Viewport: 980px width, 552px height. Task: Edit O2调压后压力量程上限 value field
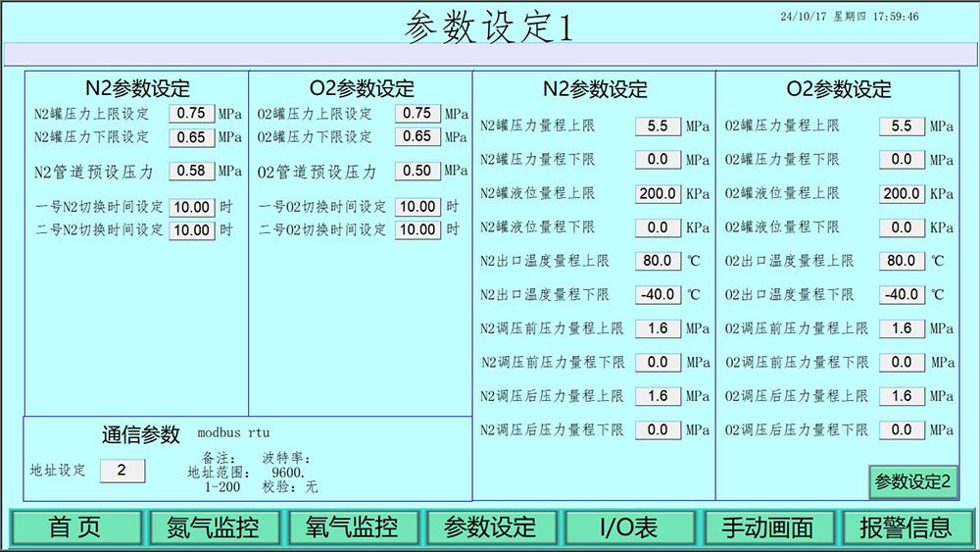[x=902, y=396]
